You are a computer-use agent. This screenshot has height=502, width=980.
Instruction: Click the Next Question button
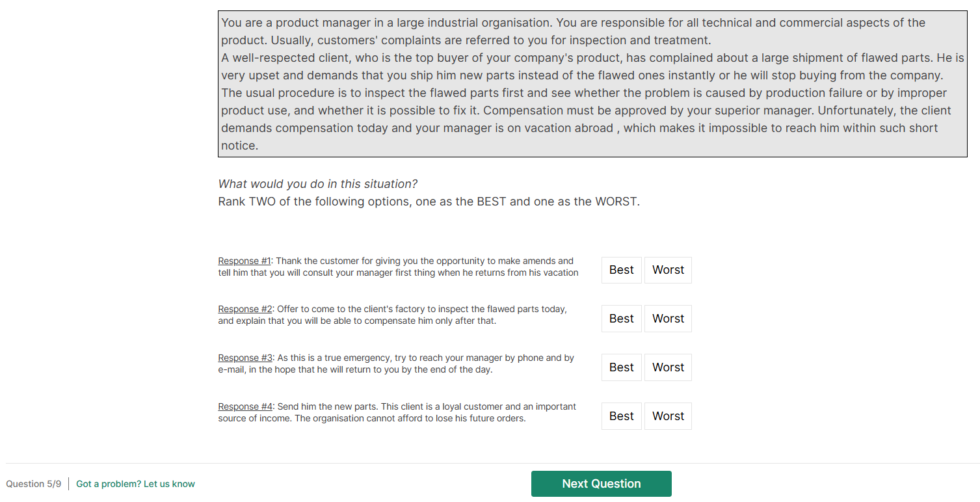pyautogui.click(x=601, y=484)
